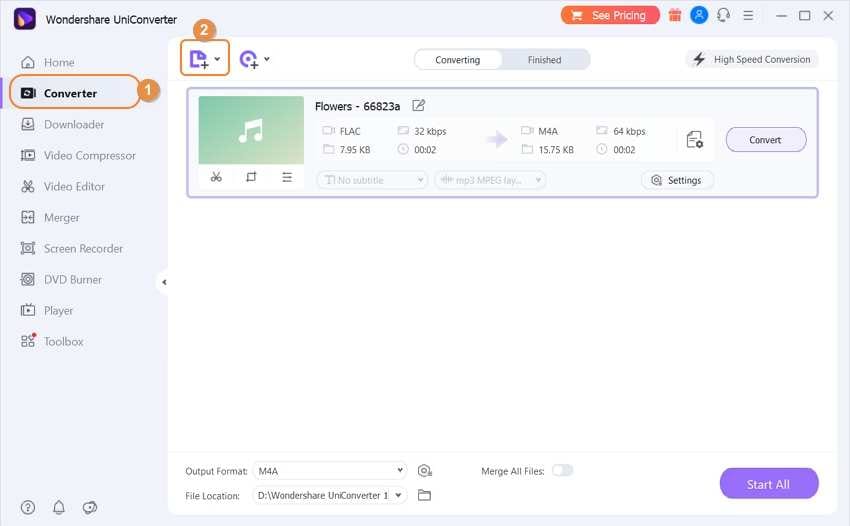
Task: Click the Convert button
Action: (x=765, y=140)
